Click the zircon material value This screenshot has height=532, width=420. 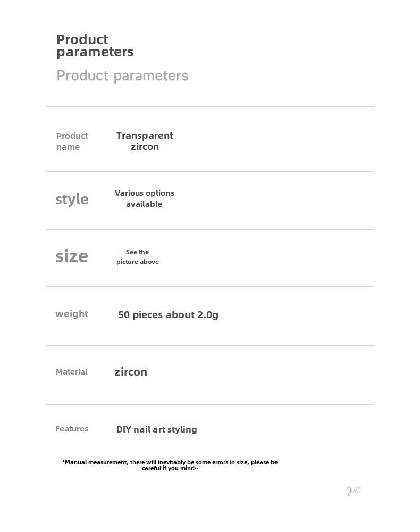click(x=131, y=372)
